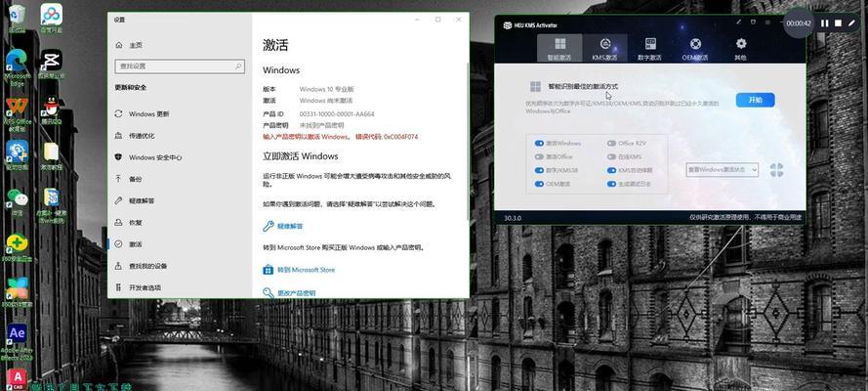Click the product ID 00331-10000-00001-AA664
Image resolution: width=868 pixels, height=391 pixels.
point(337,113)
